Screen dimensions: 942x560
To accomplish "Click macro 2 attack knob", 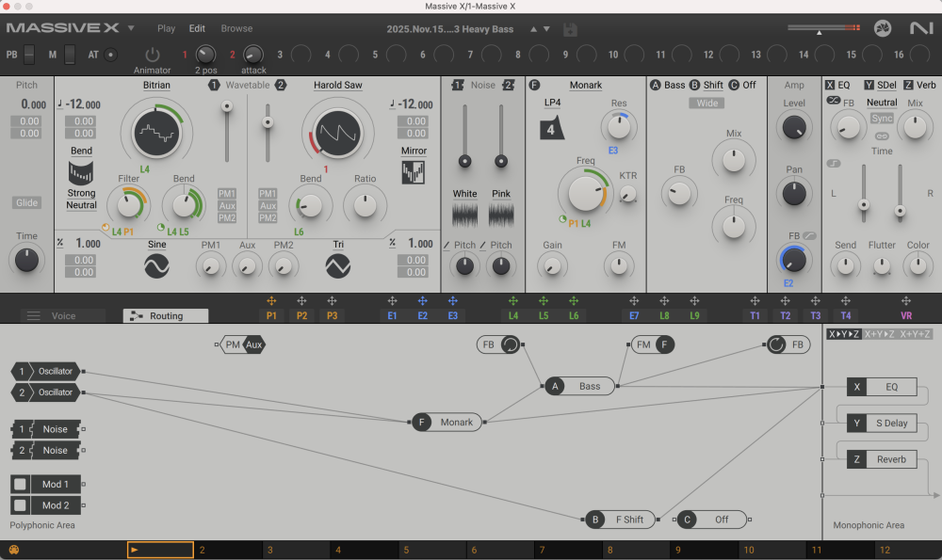I will point(252,55).
